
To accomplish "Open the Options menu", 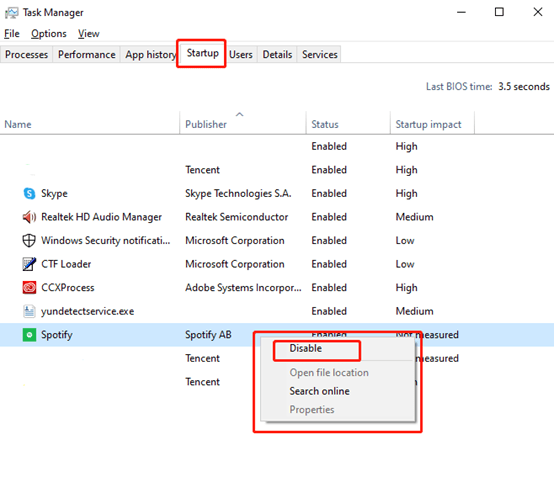I will tap(49, 34).
